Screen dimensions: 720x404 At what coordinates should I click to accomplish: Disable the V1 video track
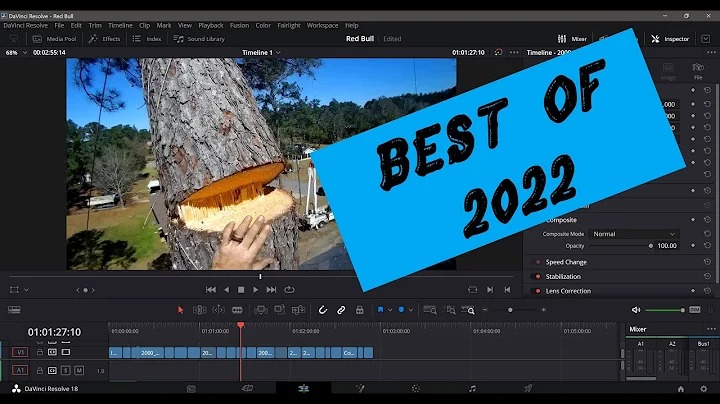[66, 352]
